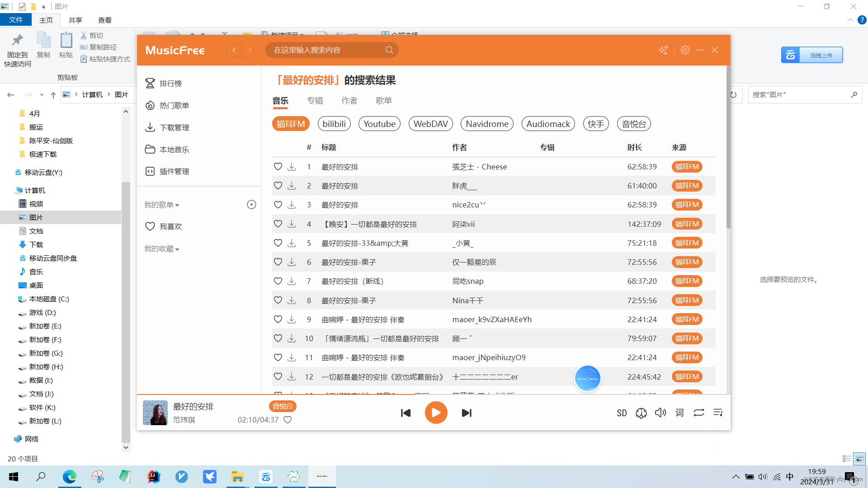Open Edge browser from taskbar
Image resolution: width=868 pixels, height=488 pixels.
(70, 477)
